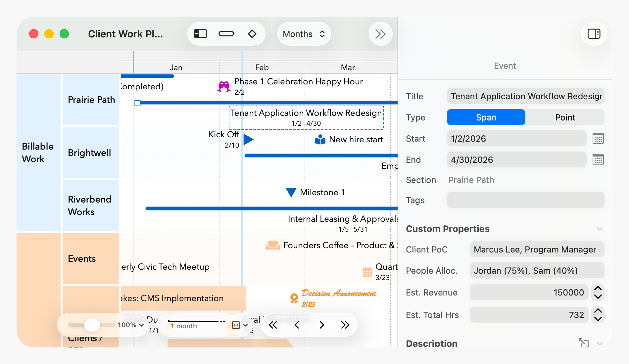Open the Months time scale dropdown
Image resolution: width=629 pixels, height=364 pixels.
(303, 33)
